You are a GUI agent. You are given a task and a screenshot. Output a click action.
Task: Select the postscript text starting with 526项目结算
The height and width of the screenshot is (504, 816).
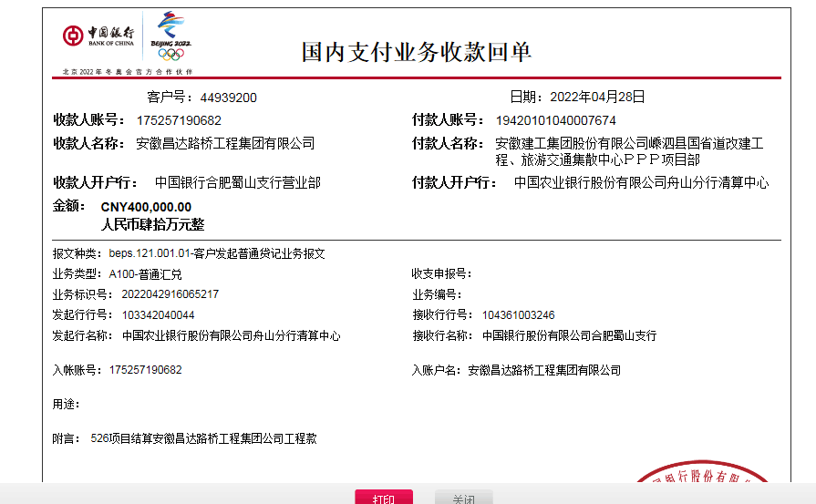[x=203, y=438]
